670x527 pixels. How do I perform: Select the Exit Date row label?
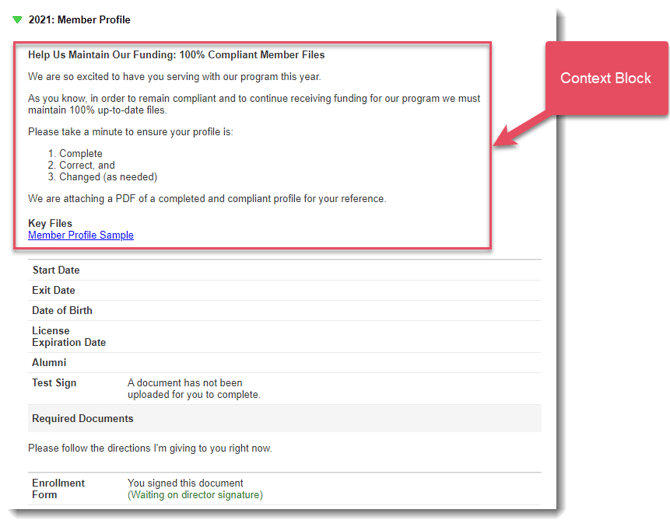[53, 290]
